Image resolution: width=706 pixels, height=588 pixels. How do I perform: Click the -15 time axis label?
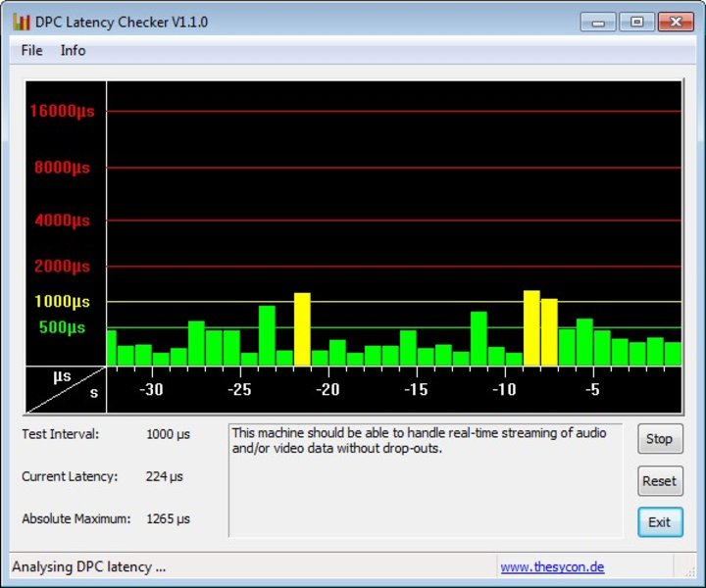[416, 389]
